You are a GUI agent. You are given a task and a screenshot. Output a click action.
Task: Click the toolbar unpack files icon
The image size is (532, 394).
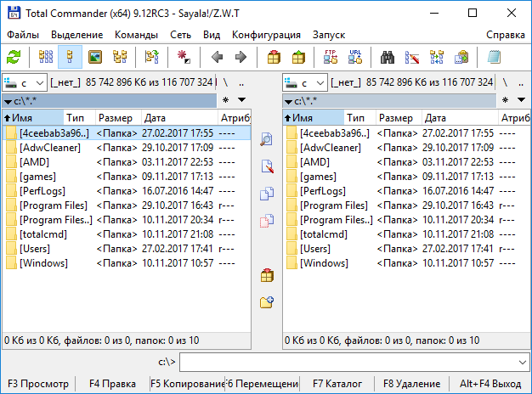[298, 57]
